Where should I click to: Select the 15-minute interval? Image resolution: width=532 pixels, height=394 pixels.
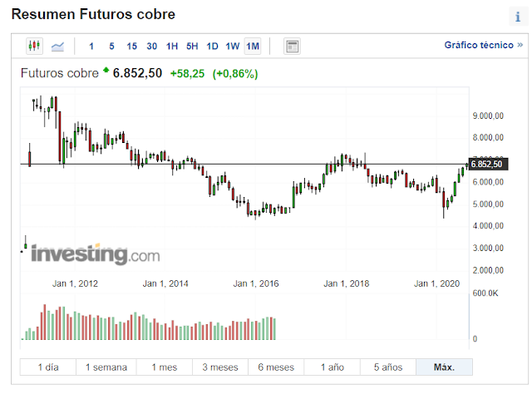coord(131,46)
